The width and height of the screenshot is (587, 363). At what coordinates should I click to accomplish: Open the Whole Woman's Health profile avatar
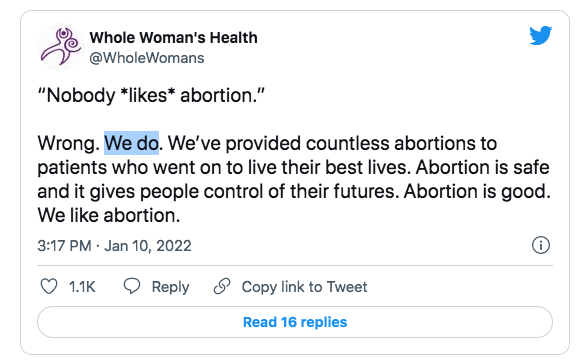click(60, 47)
